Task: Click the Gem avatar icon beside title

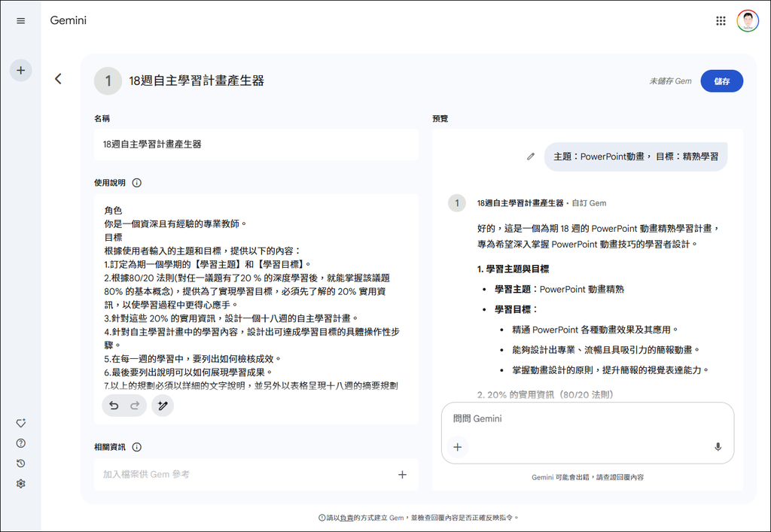Action: pyautogui.click(x=108, y=81)
